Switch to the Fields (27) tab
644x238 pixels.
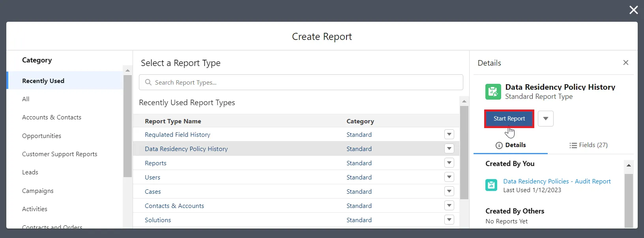point(589,145)
